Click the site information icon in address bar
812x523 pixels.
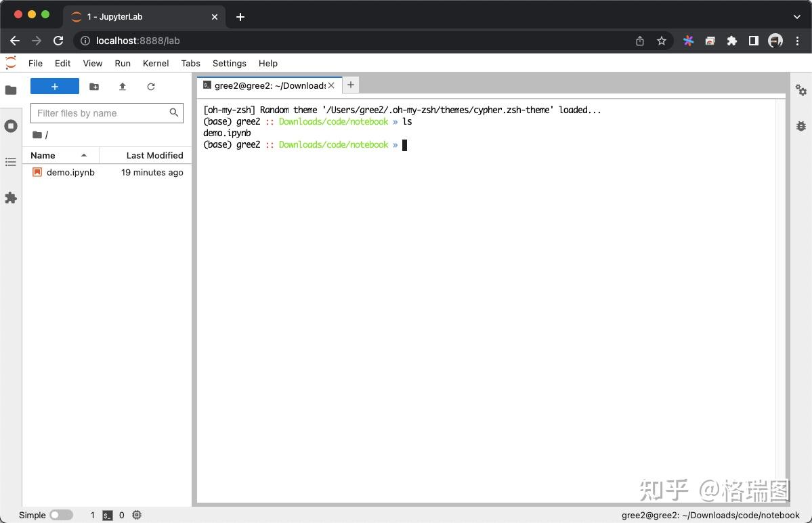coord(85,41)
